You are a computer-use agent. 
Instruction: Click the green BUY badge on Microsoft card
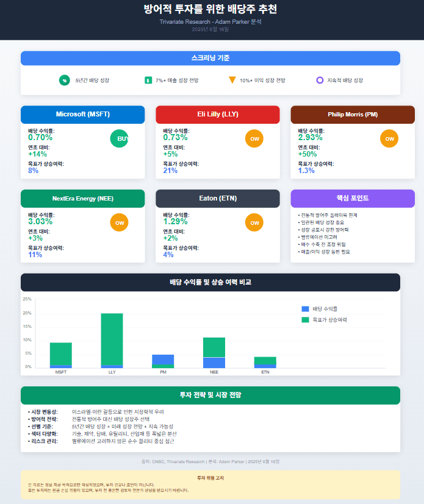pyautogui.click(x=120, y=138)
